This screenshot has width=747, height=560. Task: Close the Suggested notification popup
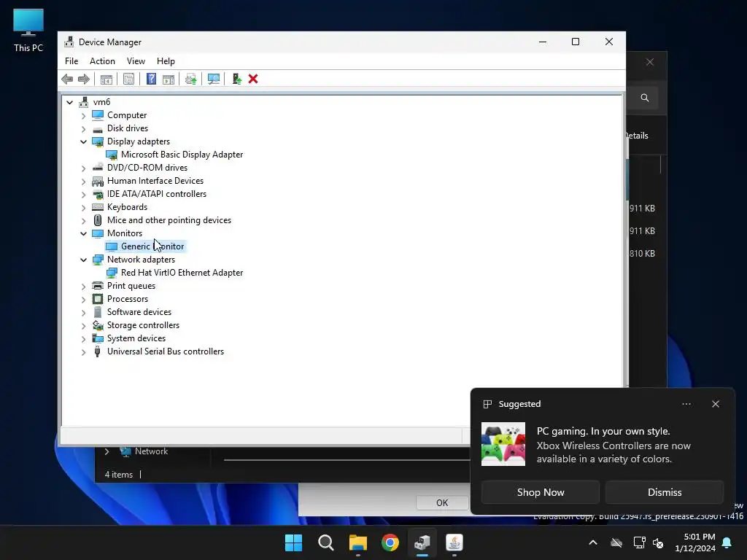point(716,404)
